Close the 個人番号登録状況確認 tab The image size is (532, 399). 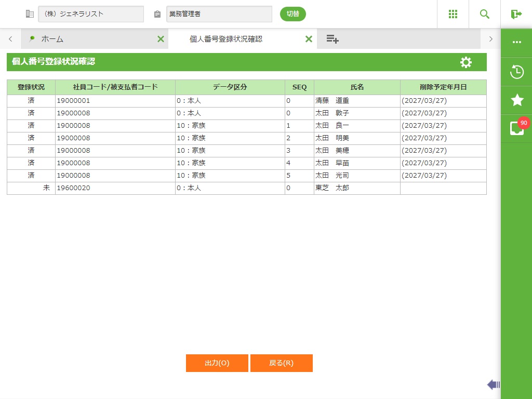pos(309,39)
